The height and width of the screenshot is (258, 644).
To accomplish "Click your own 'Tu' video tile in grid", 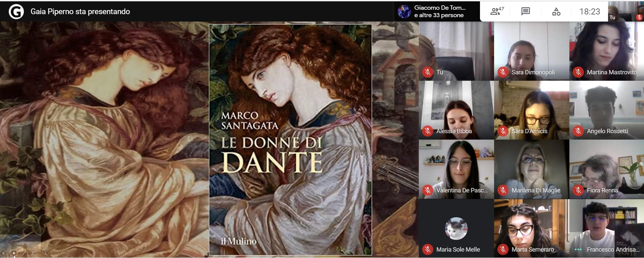I will pyautogui.click(x=456, y=51).
